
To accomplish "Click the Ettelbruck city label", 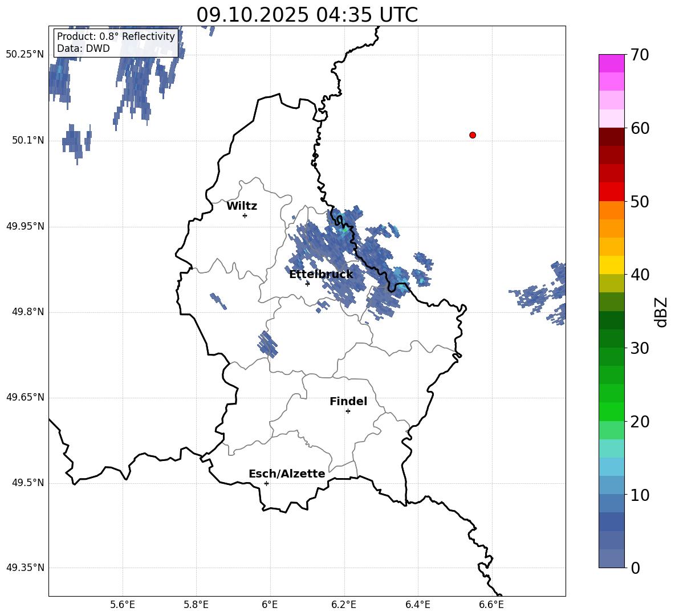I will [x=321, y=275].
